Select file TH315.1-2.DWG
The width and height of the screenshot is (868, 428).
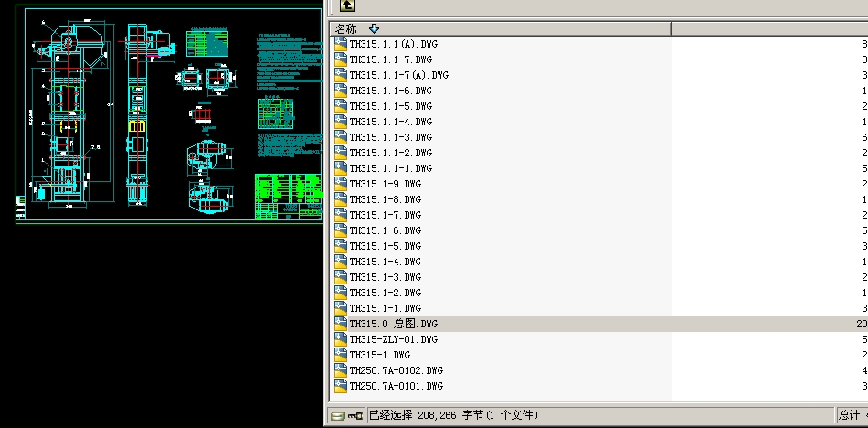[x=386, y=293]
